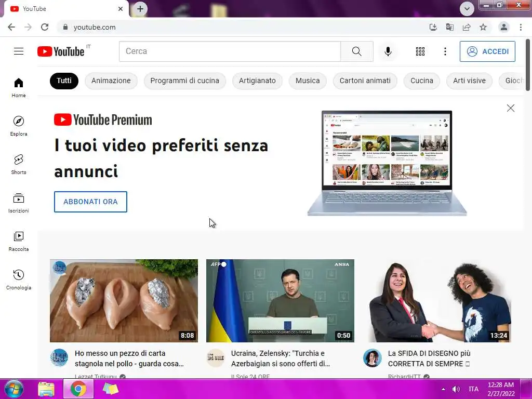Select the Programmi di cucina chip

[185, 81]
